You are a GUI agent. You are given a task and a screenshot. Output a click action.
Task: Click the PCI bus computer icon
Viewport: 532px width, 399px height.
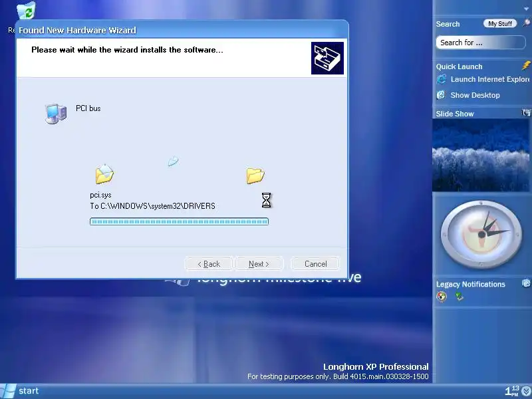coord(56,113)
